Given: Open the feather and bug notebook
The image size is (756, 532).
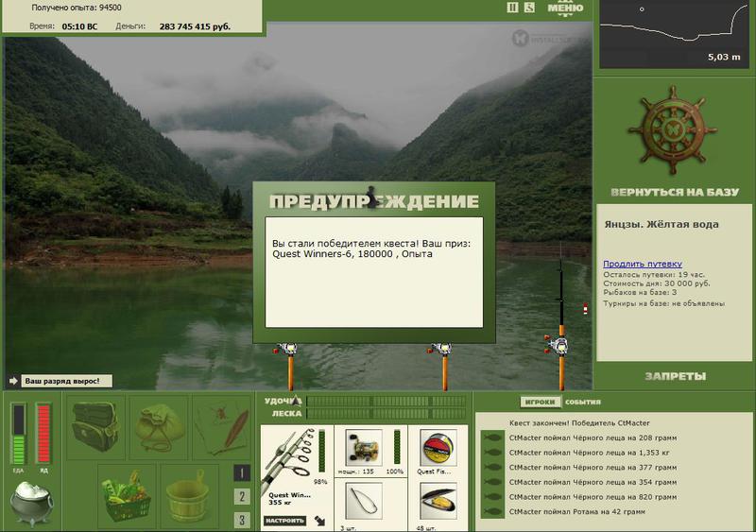Looking at the screenshot, I should tap(221, 427).
